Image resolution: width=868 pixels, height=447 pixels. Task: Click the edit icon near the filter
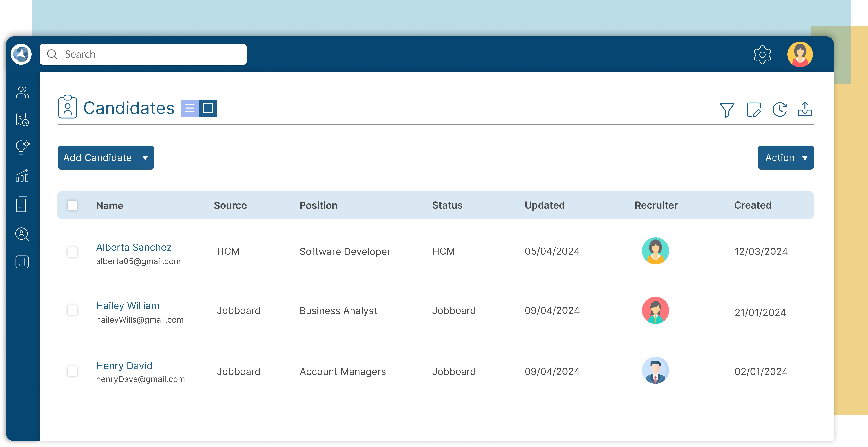(754, 109)
